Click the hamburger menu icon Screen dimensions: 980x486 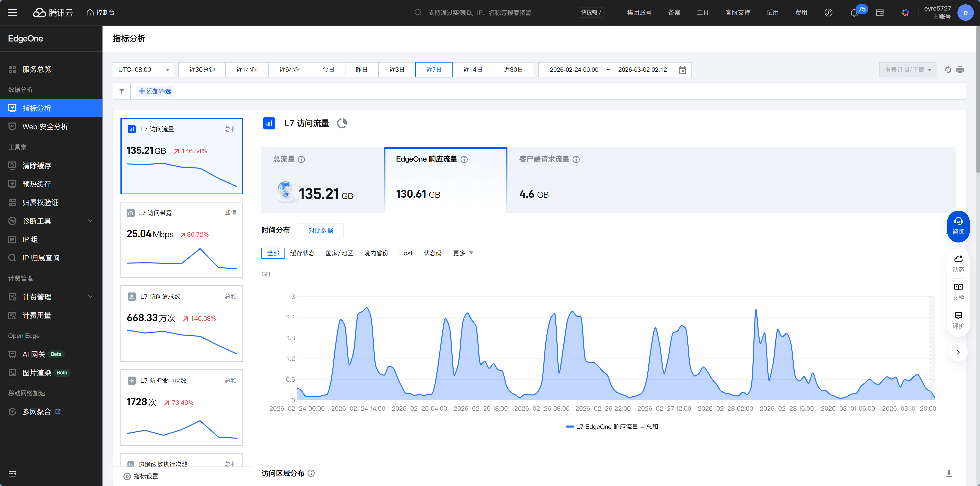[x=12, y=13]
